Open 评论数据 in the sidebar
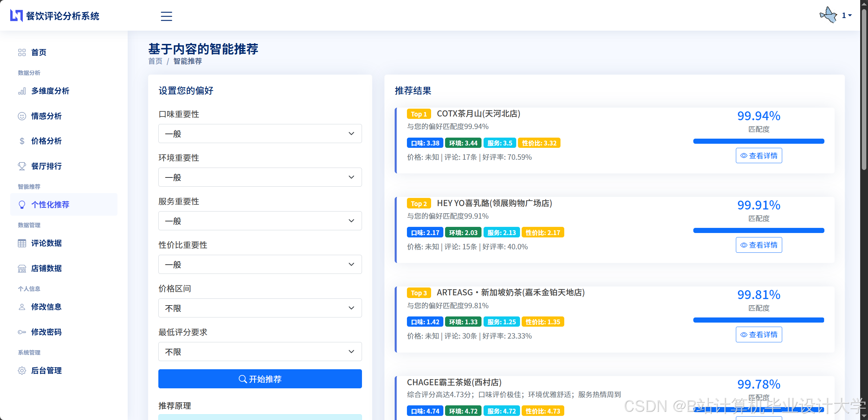The height and width of the screenshot is (420, 868). coord(46,243)
